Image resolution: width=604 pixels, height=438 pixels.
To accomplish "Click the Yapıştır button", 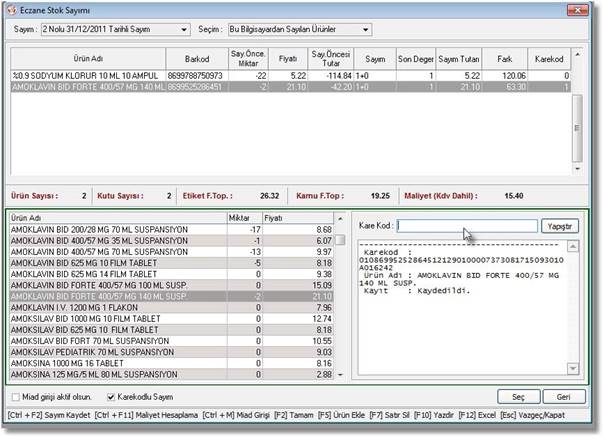I will point(560,226).
